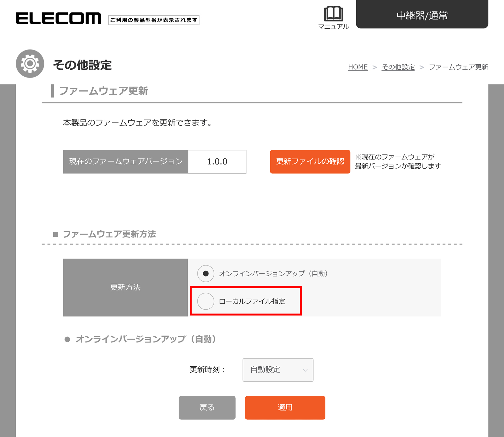Open その他設定 breadcrumb link

pyautogui.click(x=398, y=67)
